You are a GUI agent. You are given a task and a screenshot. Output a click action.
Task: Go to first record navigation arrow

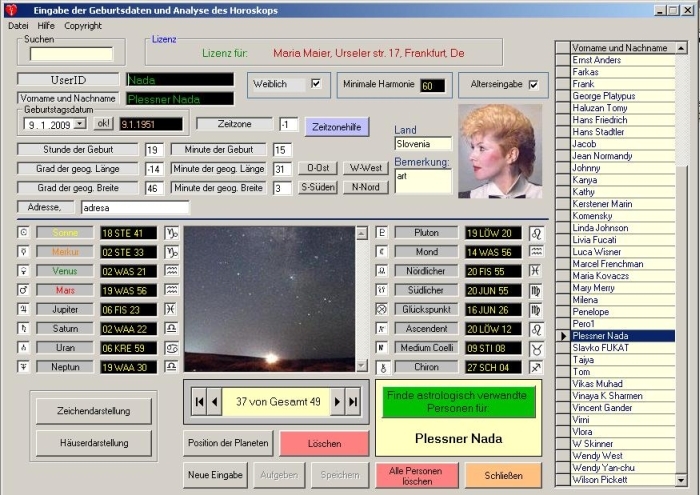tap(200, 402)
